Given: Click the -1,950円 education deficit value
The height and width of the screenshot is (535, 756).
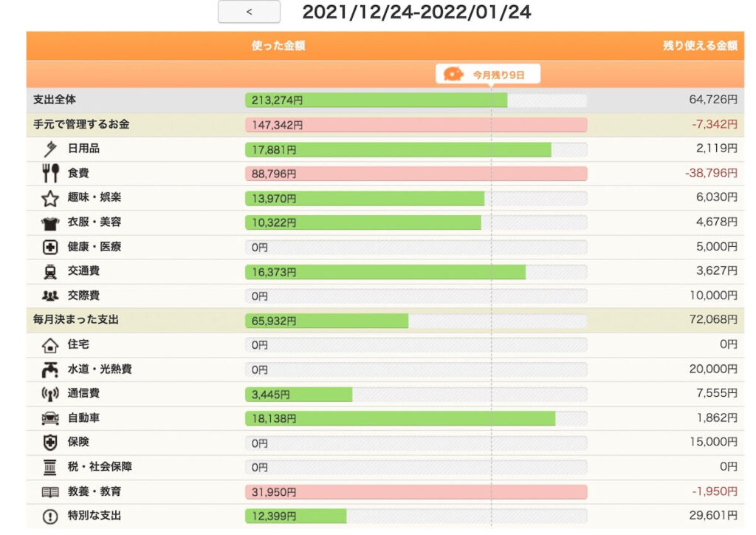Looking at the screenshot, I should (715, 491).
